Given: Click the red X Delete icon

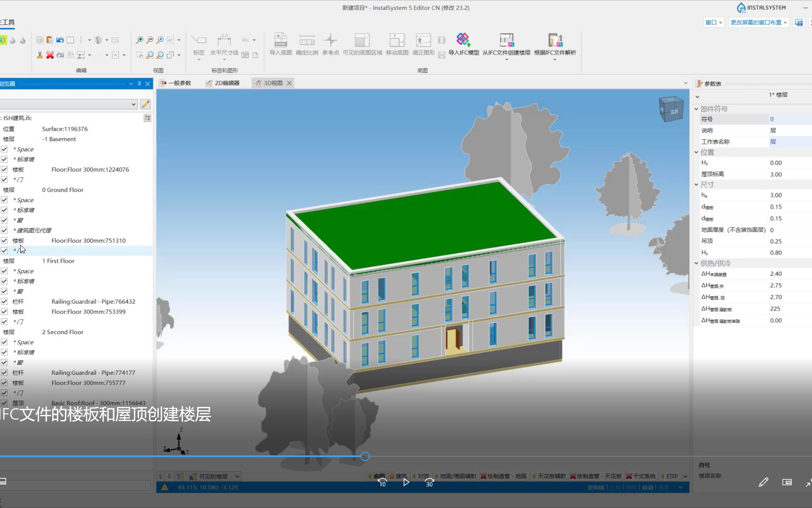Looking at the screenshot, I should [x=50, y=55].
